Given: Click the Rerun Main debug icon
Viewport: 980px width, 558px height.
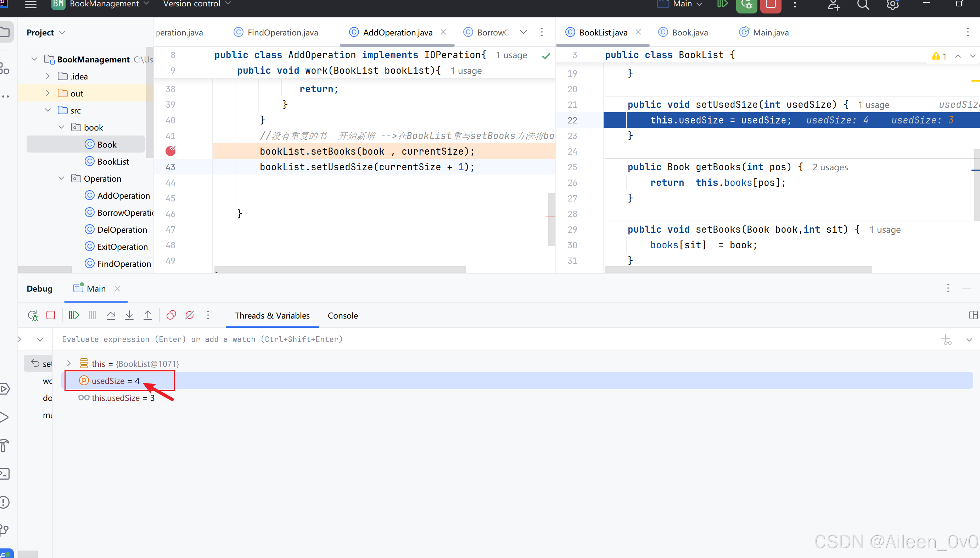Looking at the screenshot, I should click(33, 315).
